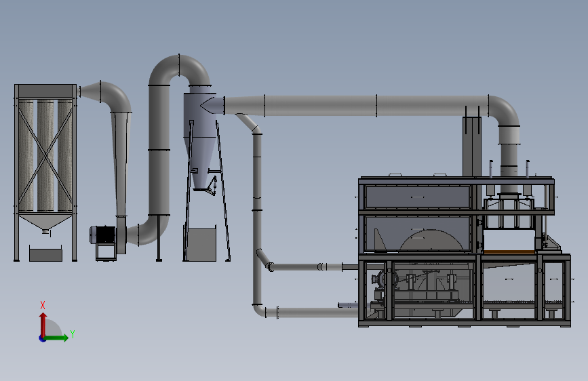
Task: Click the black blower fan motor
Action: pos(103,235)
